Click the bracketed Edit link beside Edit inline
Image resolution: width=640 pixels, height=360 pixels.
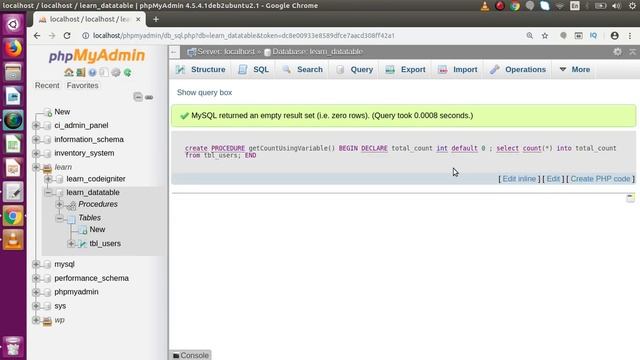click(553, 179)
